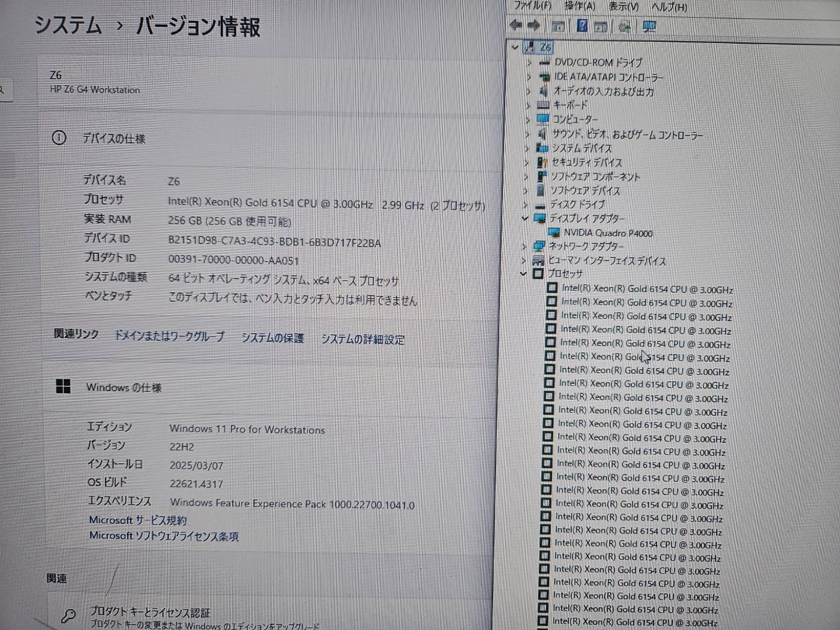Screen dimensions: 840x630
Task: Click the 22H2 version value
Action: [182, 447]
